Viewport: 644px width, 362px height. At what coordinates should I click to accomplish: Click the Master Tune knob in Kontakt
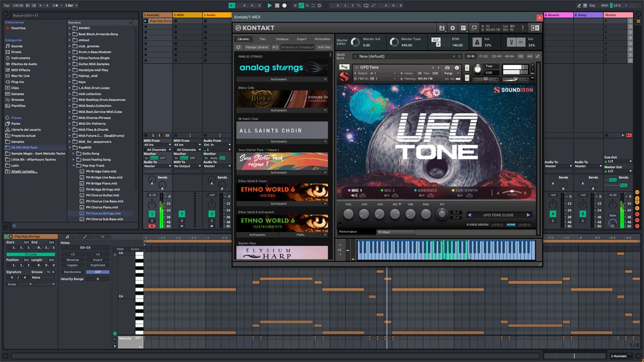pos(395,42)
